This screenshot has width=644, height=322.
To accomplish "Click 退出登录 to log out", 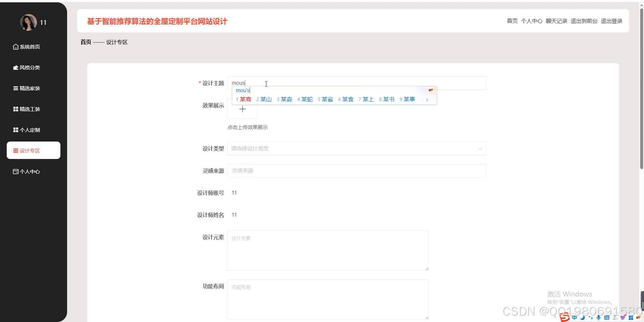I will (611, 21).
